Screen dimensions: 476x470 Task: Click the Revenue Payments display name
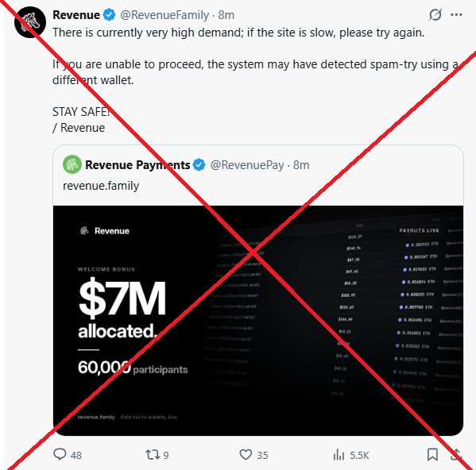coord(137,165)
